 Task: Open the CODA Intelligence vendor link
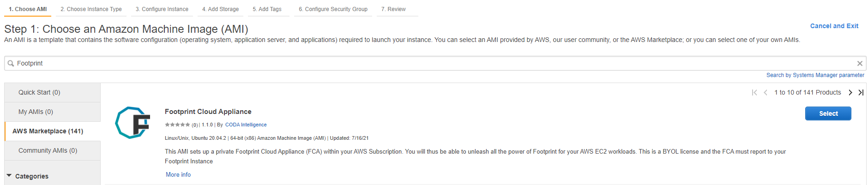pyautogui.click(x=246, y=125)
